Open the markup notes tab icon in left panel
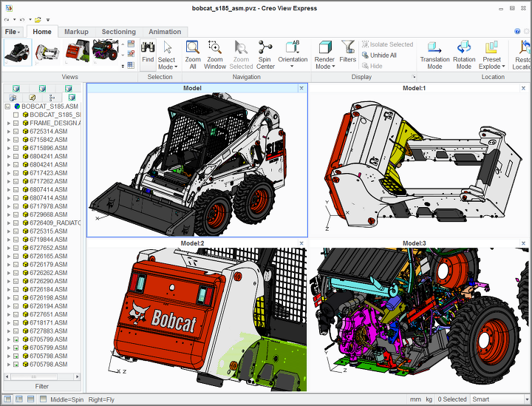The height and width of the screenshot is (406, 532). coord(33,98)
